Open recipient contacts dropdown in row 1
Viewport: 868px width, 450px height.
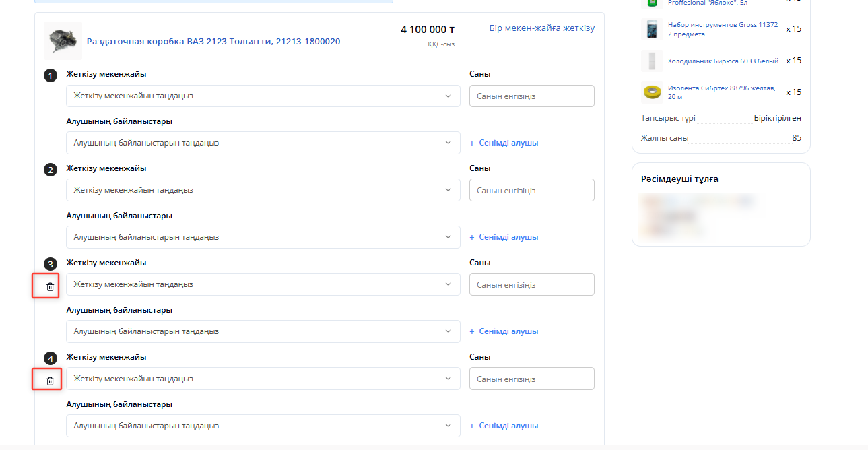(x=263, y=143)
